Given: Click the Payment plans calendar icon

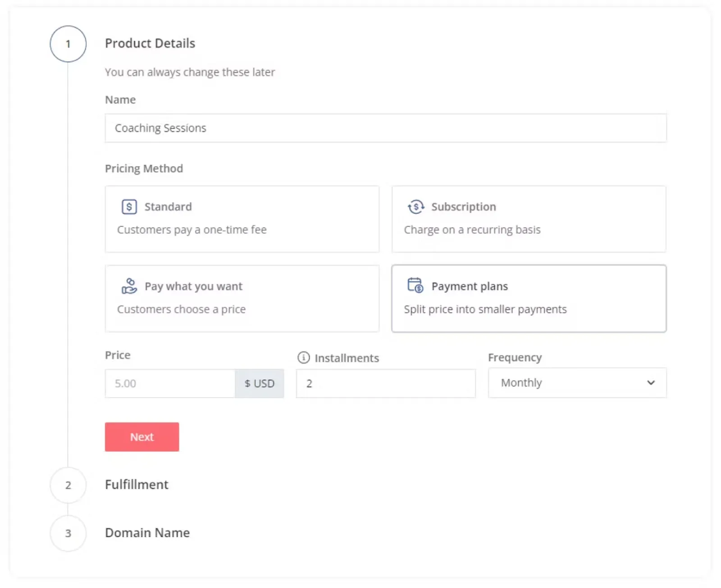Looking at the screenshot, I should click(x=415, y=286).
